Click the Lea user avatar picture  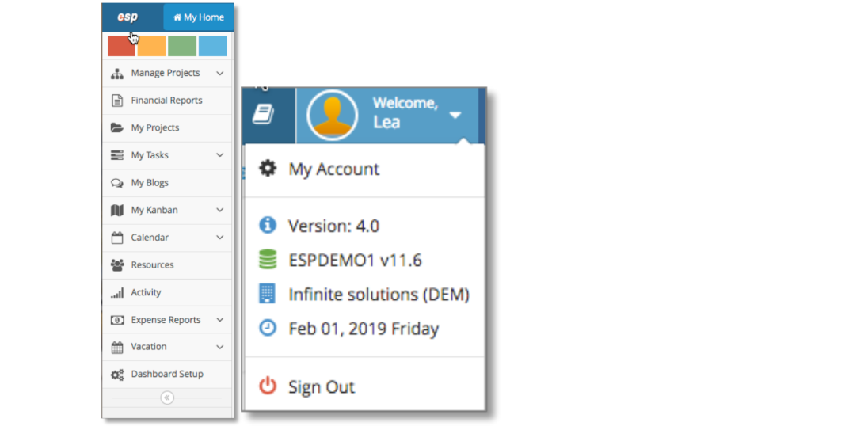point(332,116)
